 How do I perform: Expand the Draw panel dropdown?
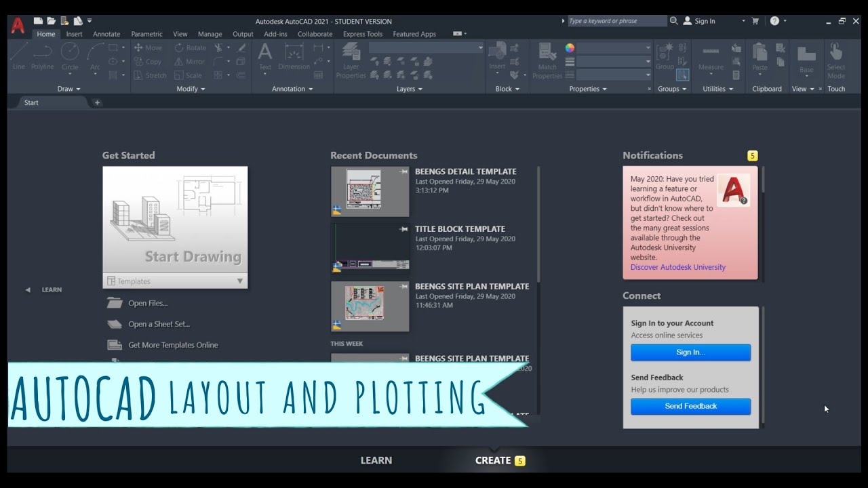click(x=69, y=89)
